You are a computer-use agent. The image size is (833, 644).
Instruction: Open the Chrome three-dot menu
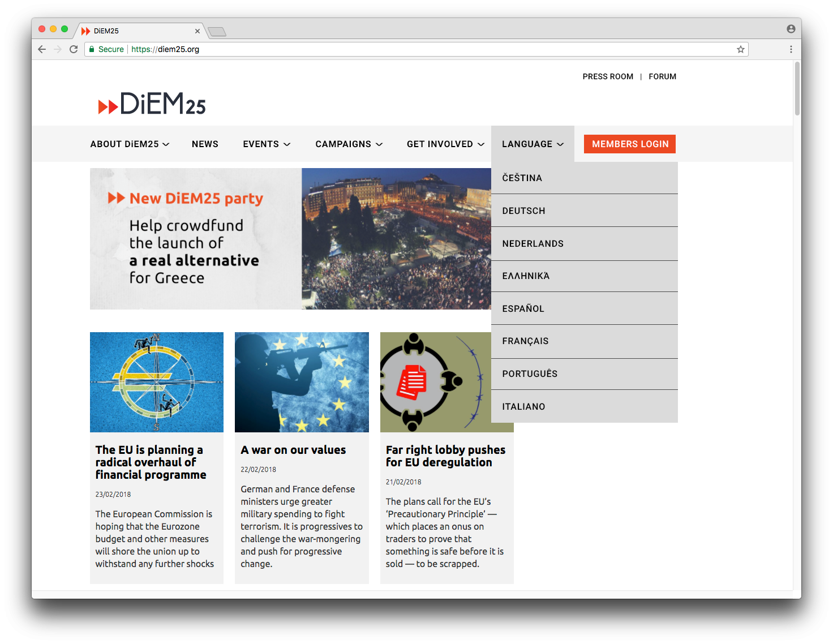coord(791,49)
